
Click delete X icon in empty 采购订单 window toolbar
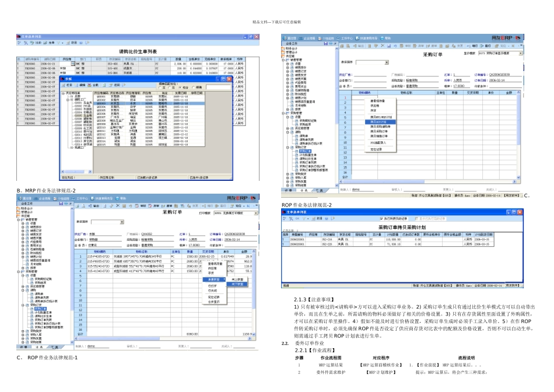pos(383,45)
